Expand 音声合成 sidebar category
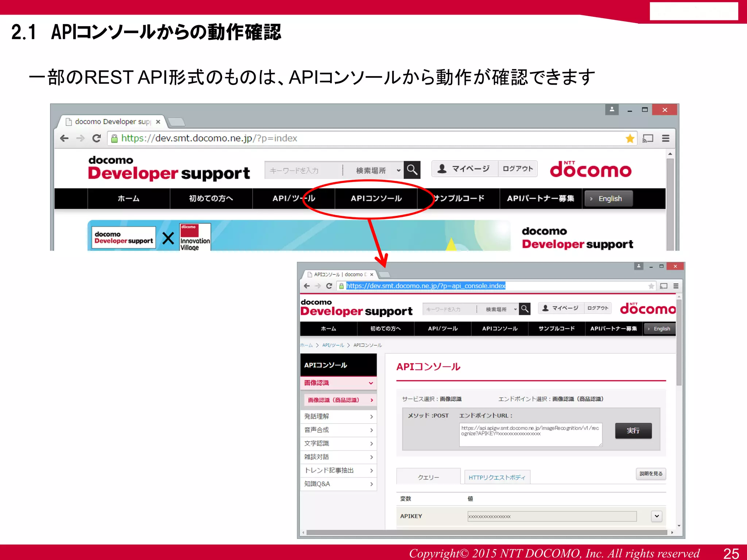This screenshot has height=560, width=747. 338,430
